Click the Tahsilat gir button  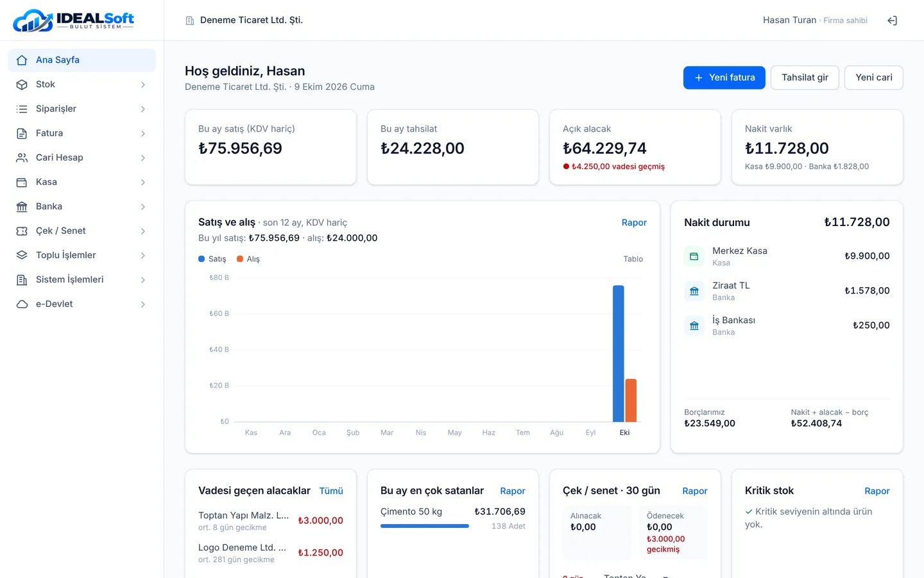[805, 78]
